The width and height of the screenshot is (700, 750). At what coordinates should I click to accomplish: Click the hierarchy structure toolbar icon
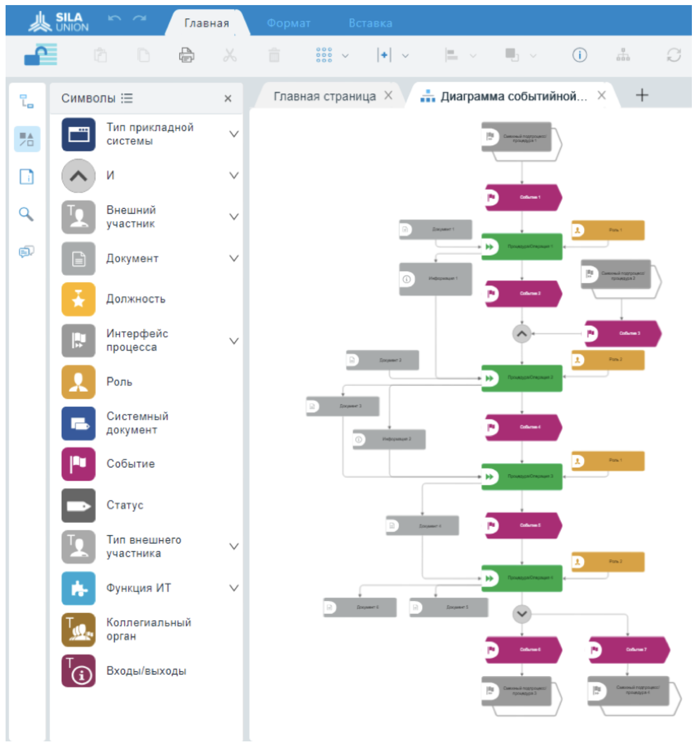(623, 55)
